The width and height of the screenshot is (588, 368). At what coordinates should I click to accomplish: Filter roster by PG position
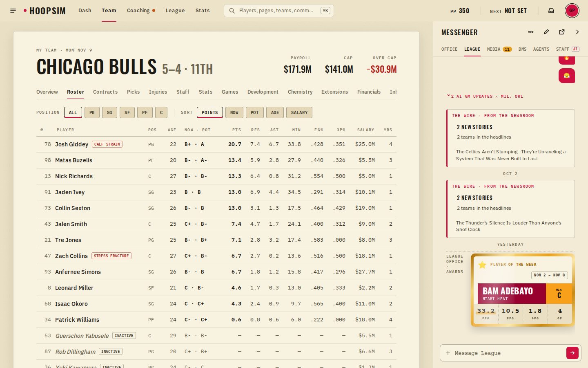tap(92, 112)
